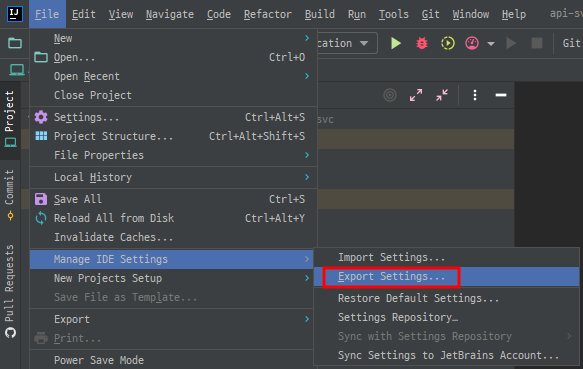Open the profiler options dropdown arrow
This screenshot has width=583, height=369.
pyautogui.click(x=491, y=44)
